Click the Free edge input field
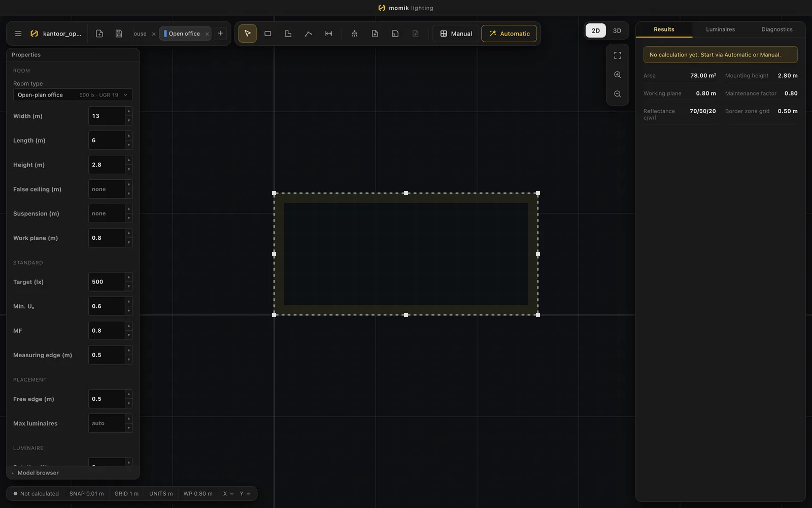This screenshot has height=508, width=812. point(107,399)
